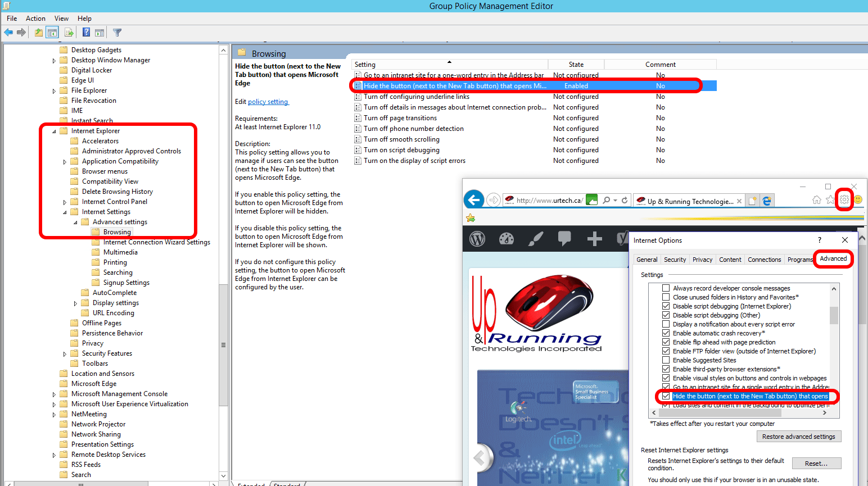Show/hide the console tree with its toolbar icon
Image resolution: width=868 pixels, height=486 pixels.
point(52,32)
